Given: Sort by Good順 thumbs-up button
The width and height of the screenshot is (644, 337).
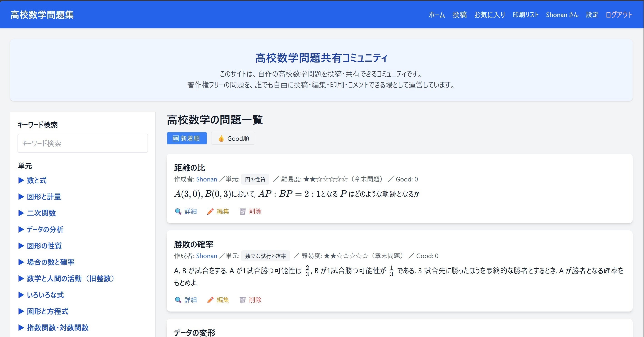Looking at the screenshot, I should tap(233, 138).
